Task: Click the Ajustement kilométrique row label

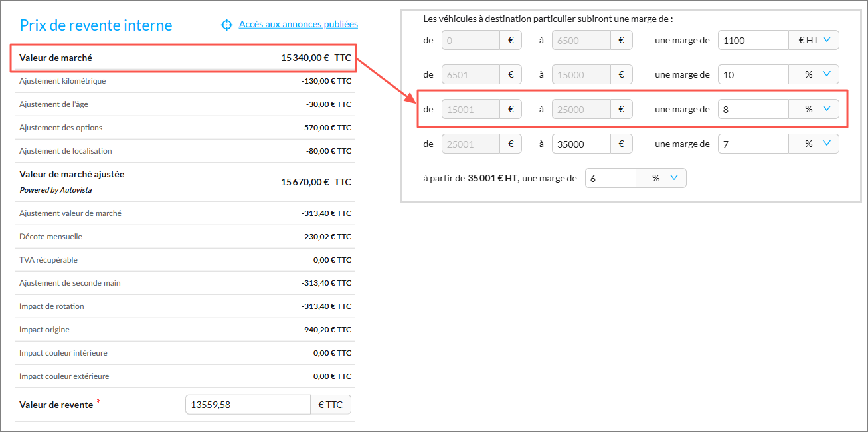Action: 62,81
